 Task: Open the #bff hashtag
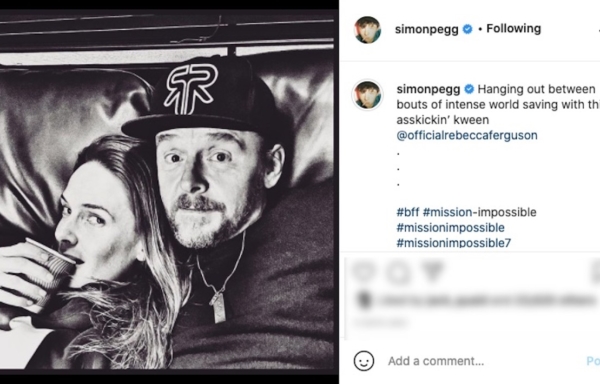click(x=408, y=212)
